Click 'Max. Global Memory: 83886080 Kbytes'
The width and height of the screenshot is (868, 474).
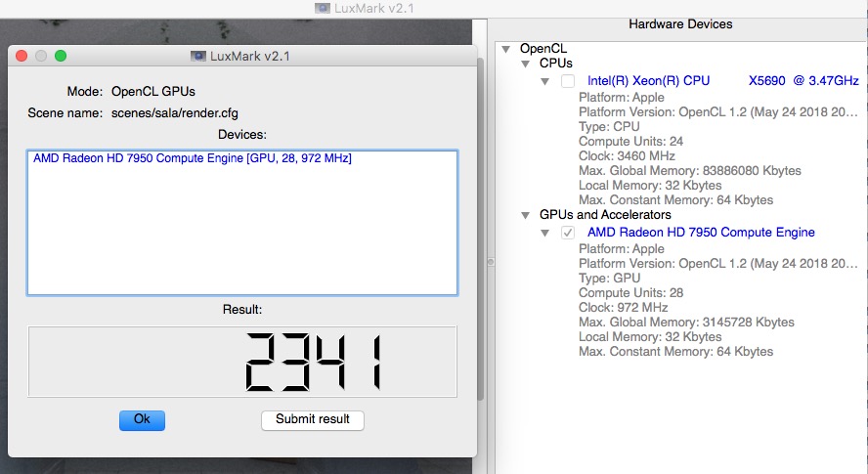pos(690,171)
